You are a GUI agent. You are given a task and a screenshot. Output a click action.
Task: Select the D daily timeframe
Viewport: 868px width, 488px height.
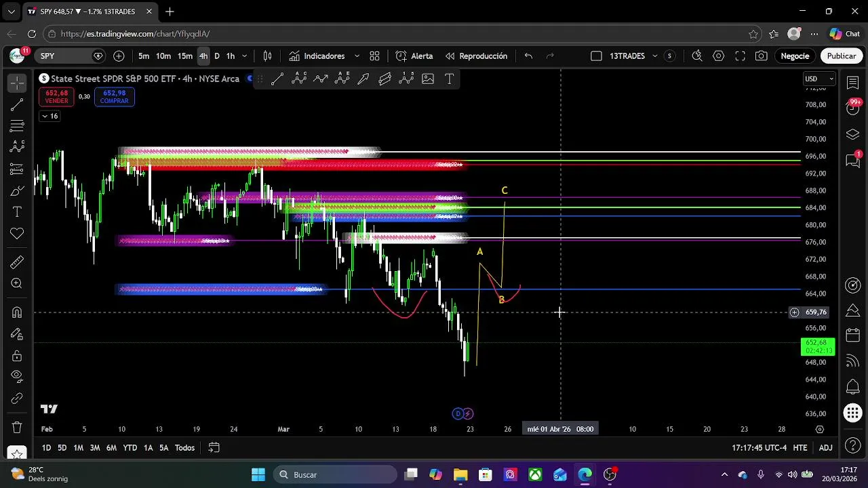[x=217, y=56]
